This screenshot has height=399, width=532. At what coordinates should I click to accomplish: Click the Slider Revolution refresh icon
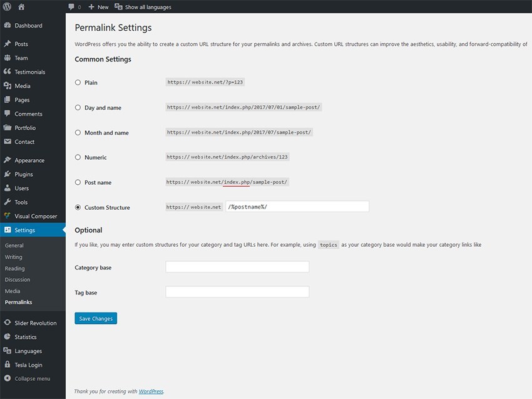7,323
